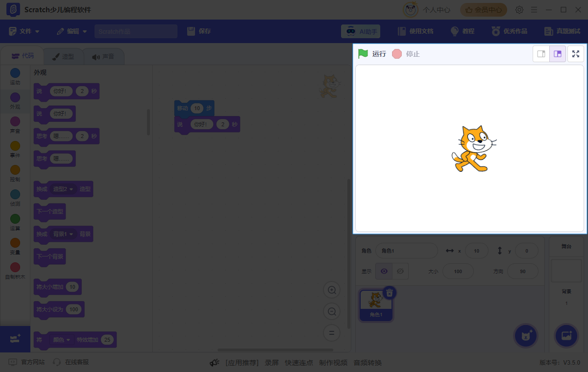Image resolution: width=588 pixels, height=372 pixels.
Task: Open the 文件 dropdown menu
Action: coord(24,31)
